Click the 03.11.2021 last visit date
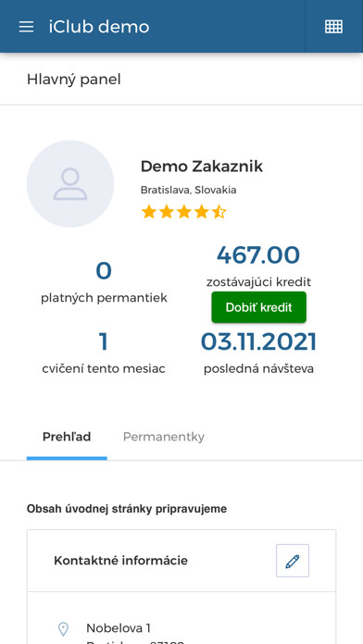 pyautogui.click(x=258, y=341)
